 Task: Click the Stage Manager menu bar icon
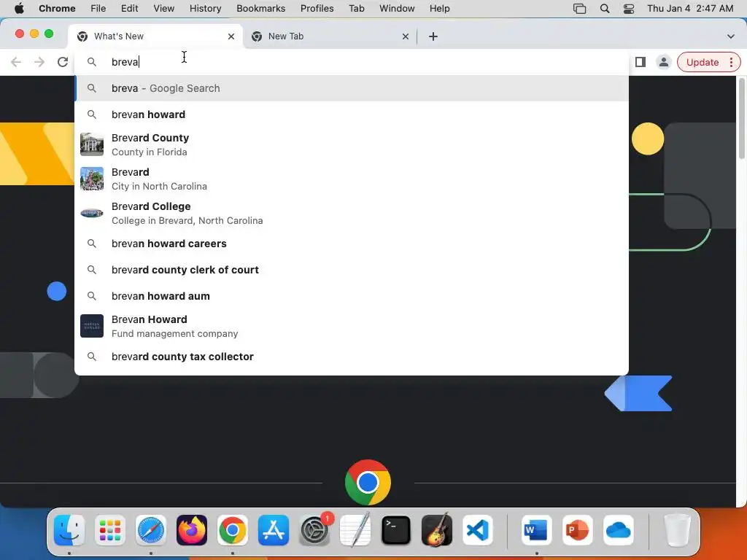pos(579,9)
